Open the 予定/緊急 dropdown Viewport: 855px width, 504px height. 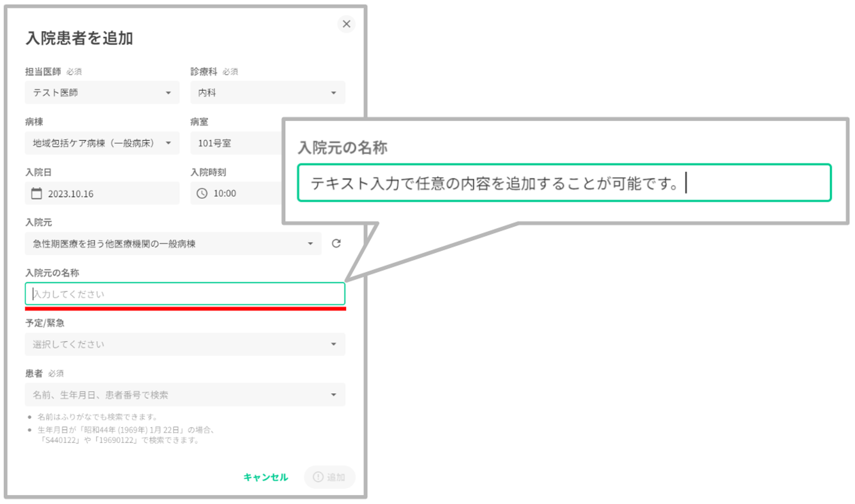click(x=185, y=344)
